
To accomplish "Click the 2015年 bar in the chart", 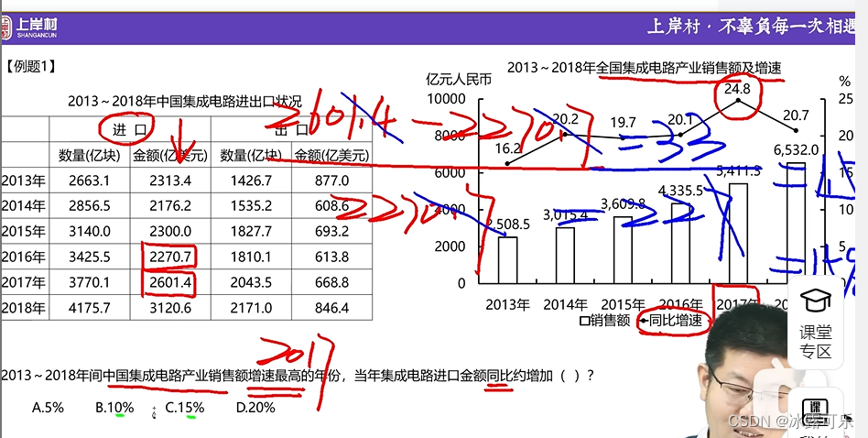I will [x=623, y=250].
